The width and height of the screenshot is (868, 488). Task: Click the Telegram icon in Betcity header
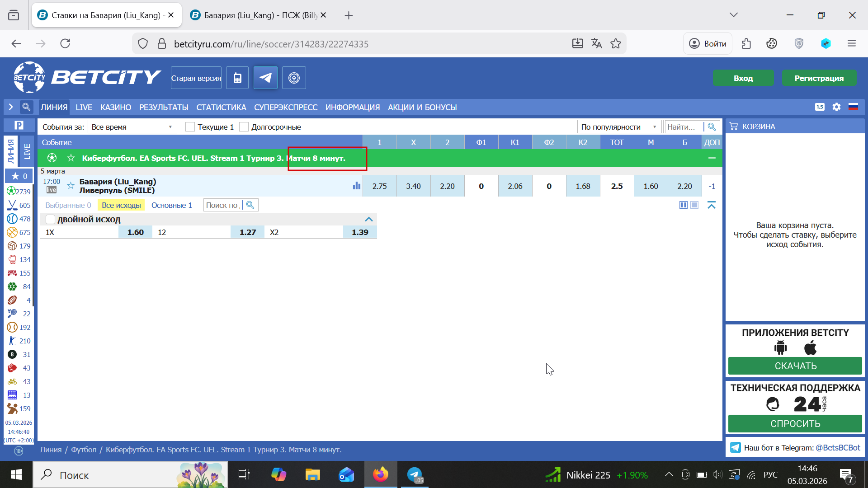(265, 78)
